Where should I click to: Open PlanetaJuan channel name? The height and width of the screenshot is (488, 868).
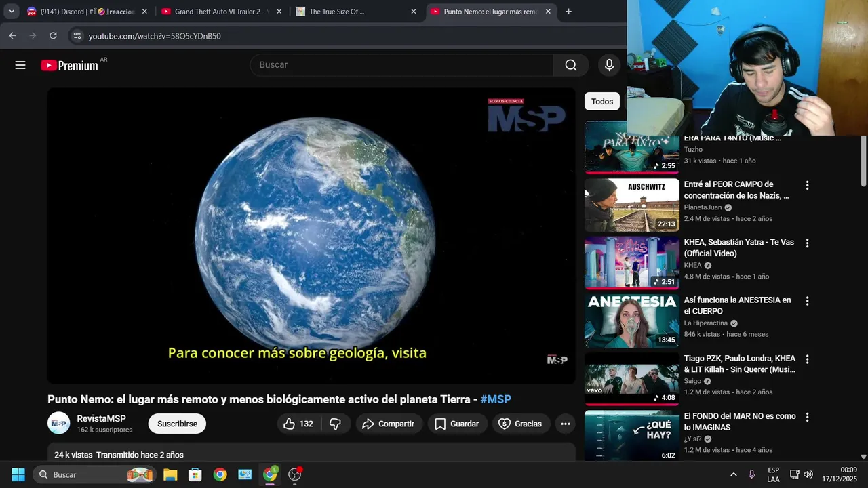tap(703, 207)
